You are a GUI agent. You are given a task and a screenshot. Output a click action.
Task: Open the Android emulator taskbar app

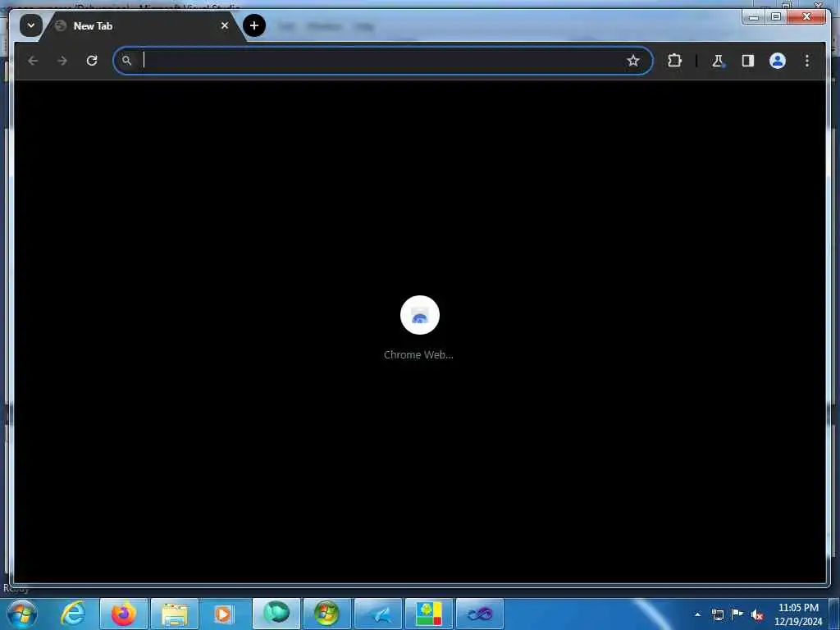[429, 614]
